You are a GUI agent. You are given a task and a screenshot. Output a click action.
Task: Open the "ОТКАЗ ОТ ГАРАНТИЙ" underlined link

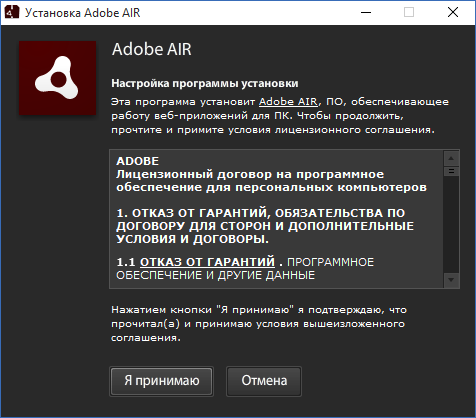(x=207, y=262)
